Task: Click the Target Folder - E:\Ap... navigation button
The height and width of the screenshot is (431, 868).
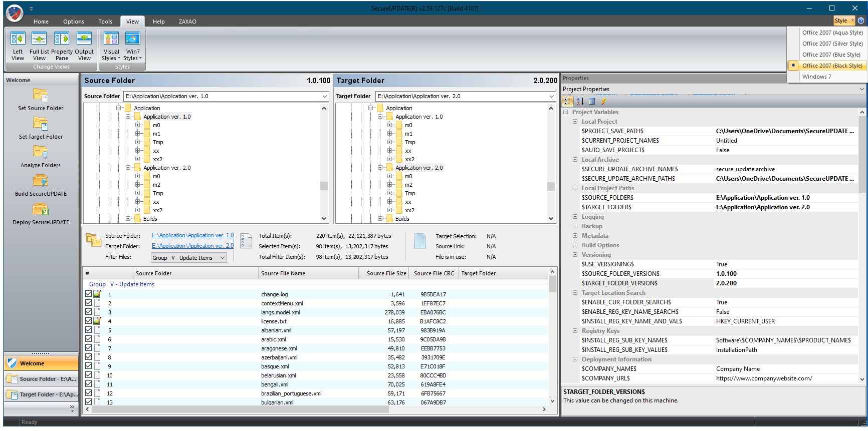Action: [41, 394]
